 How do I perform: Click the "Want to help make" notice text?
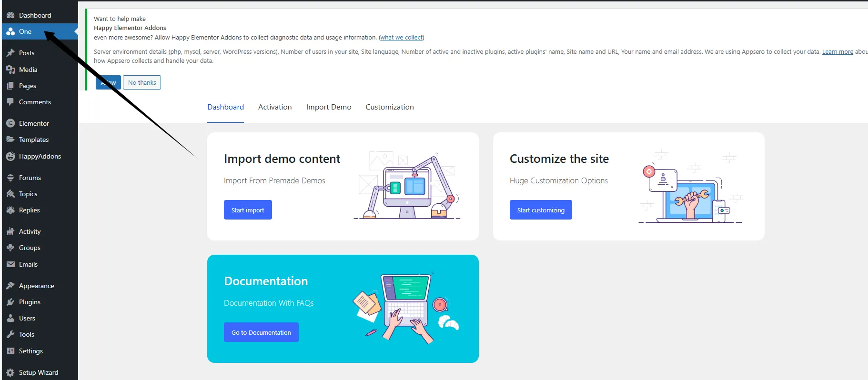coord(120,19)
